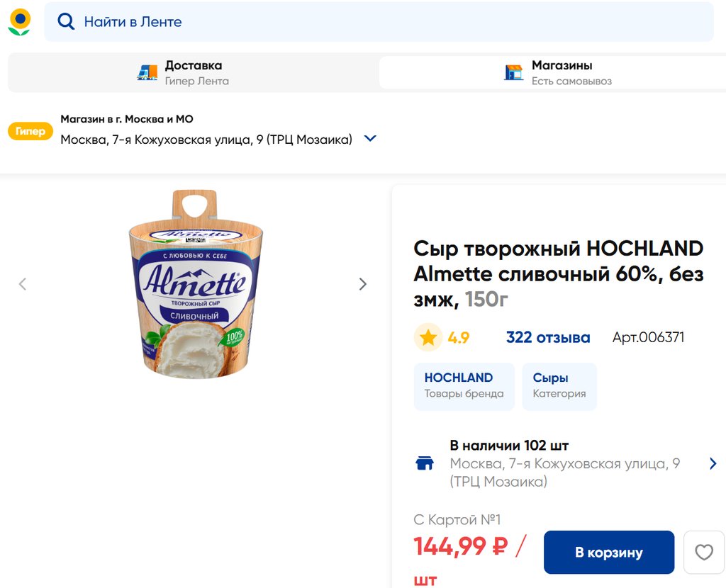Screen dimensions: 726x588
Task: Expand the availability details chevron
Action: 713,463
